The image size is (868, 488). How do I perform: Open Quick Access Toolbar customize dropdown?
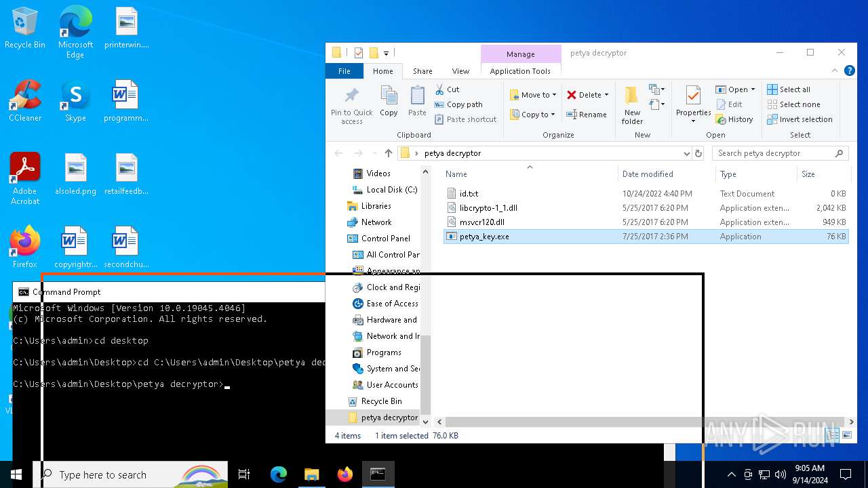point(386,53)
